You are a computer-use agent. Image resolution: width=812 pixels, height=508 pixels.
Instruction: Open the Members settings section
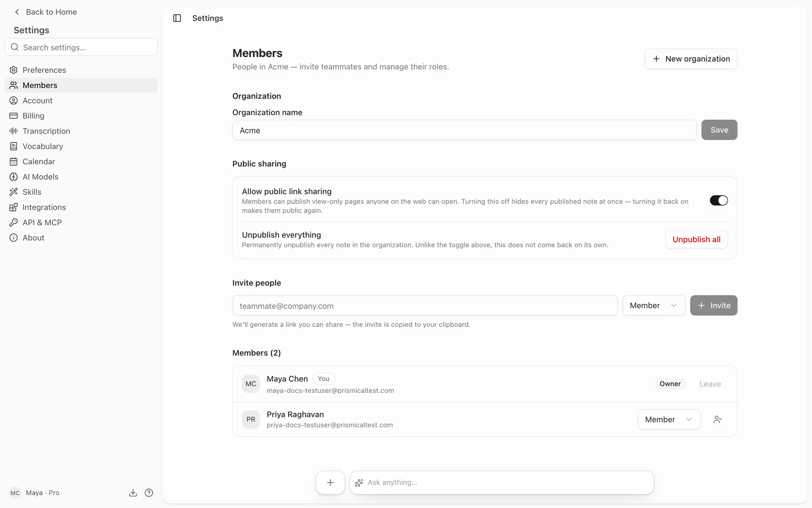click(x=81, y=85)
